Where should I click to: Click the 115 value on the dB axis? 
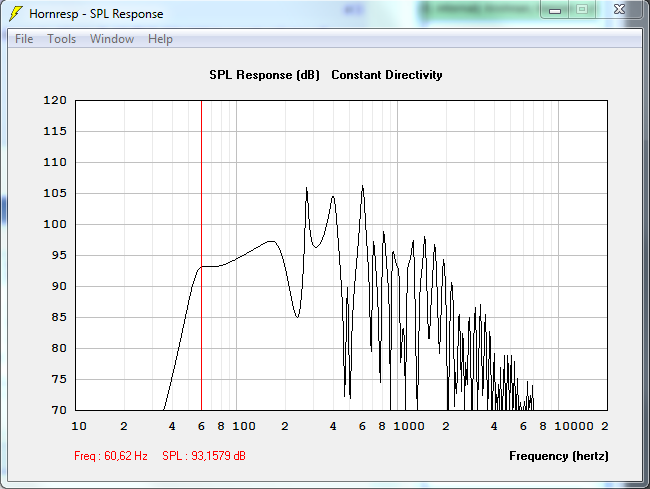pyautogui.click(x=55, y=131)
